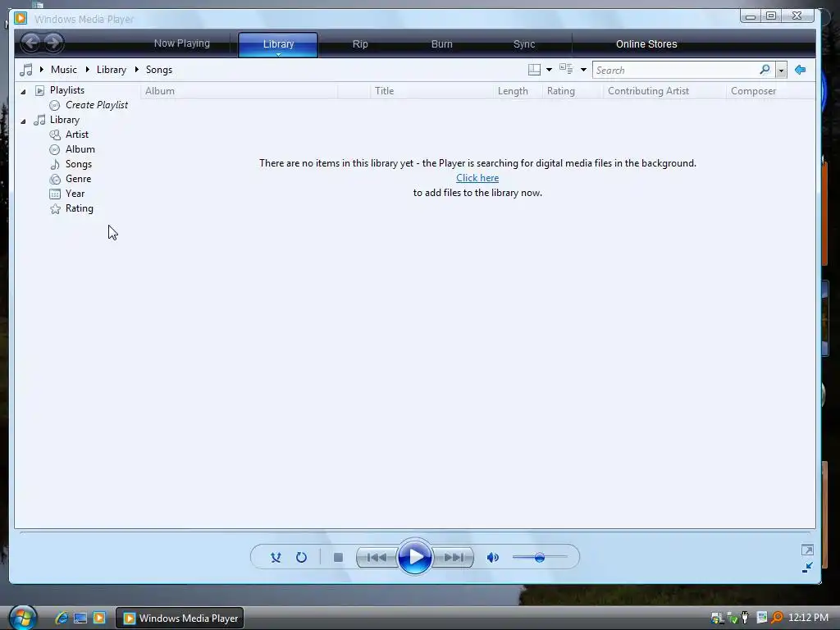This screenshot has height=630, width=840.
Task: Sort by the Composer column header
Action: point(771,91)
